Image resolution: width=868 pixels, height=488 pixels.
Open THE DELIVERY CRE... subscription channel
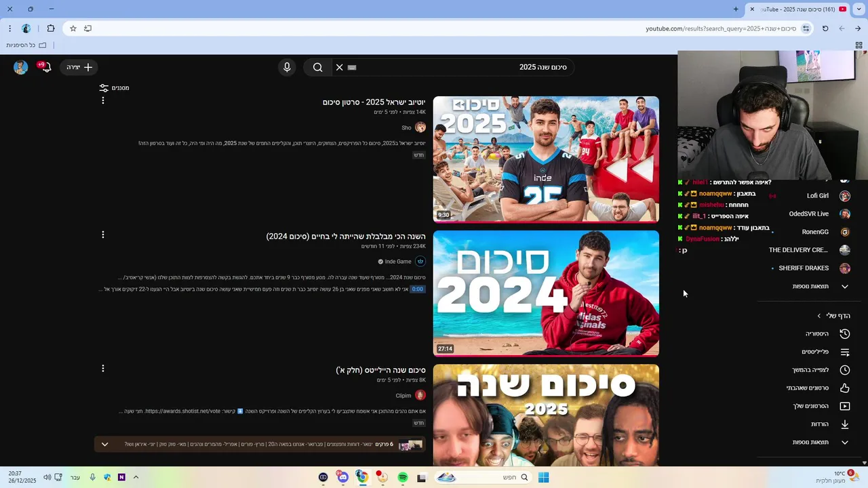808,250
